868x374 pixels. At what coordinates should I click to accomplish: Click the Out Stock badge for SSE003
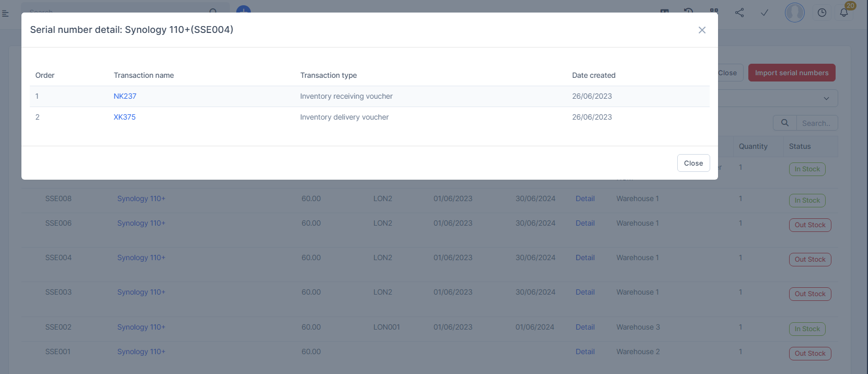[809, 294]
